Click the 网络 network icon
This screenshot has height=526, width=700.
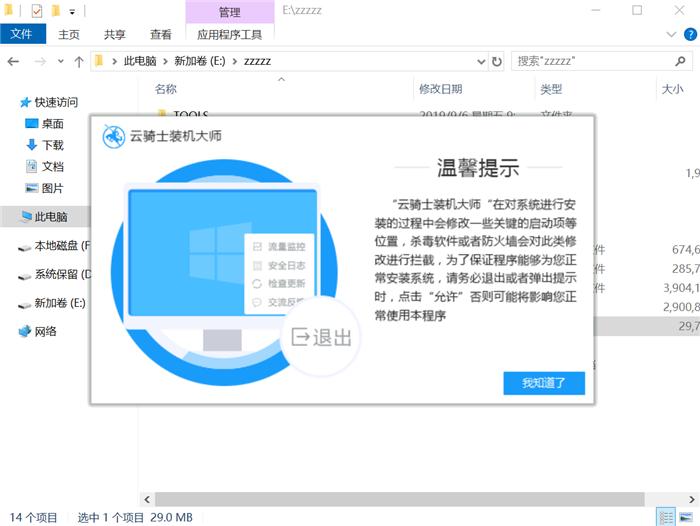point(25,331)
